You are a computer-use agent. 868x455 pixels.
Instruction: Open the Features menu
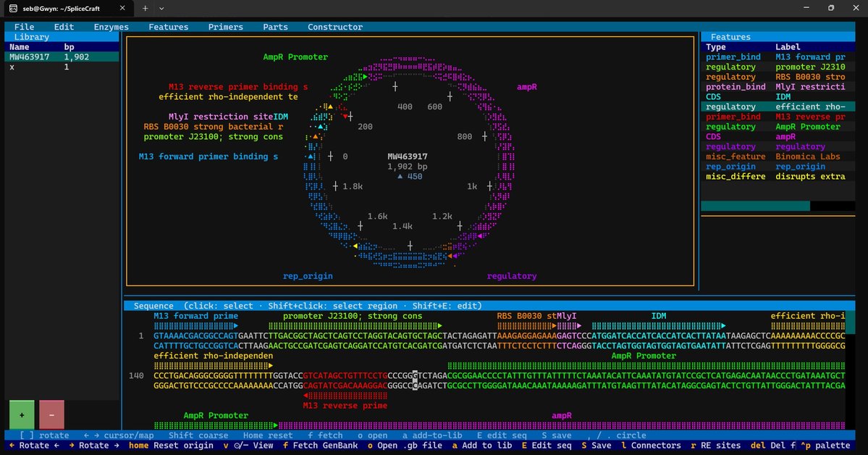click(168, 27)
